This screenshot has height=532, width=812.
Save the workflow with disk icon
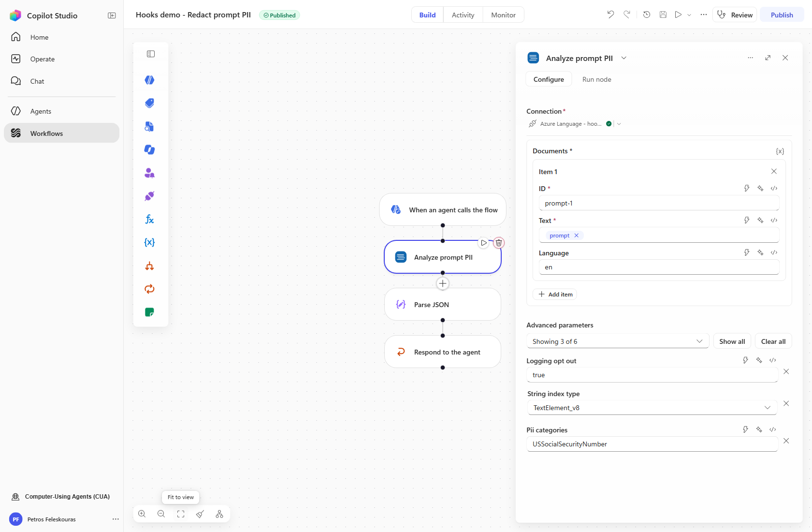pos(663,15)
